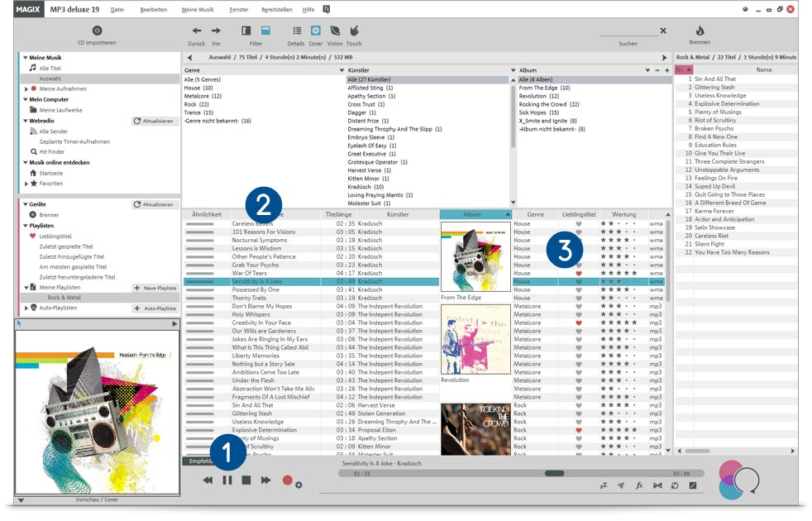Image resolution: width=812 pixels, height=521 pixels.
Task: Collapse the Playlisten section
Action: [25, 225]
